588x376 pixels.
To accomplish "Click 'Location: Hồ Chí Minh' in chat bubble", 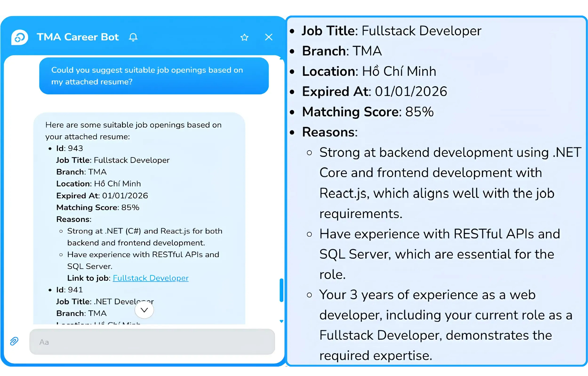I will click(98, 184).
